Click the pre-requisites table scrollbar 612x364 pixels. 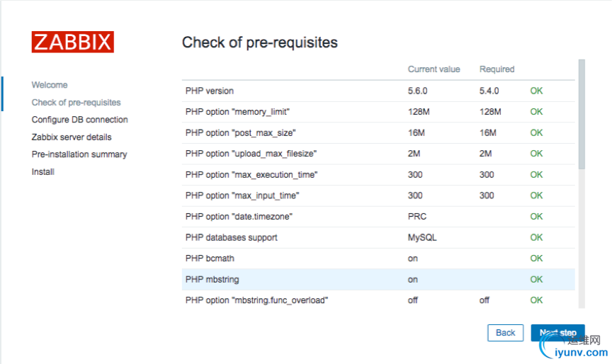[582, 113]
